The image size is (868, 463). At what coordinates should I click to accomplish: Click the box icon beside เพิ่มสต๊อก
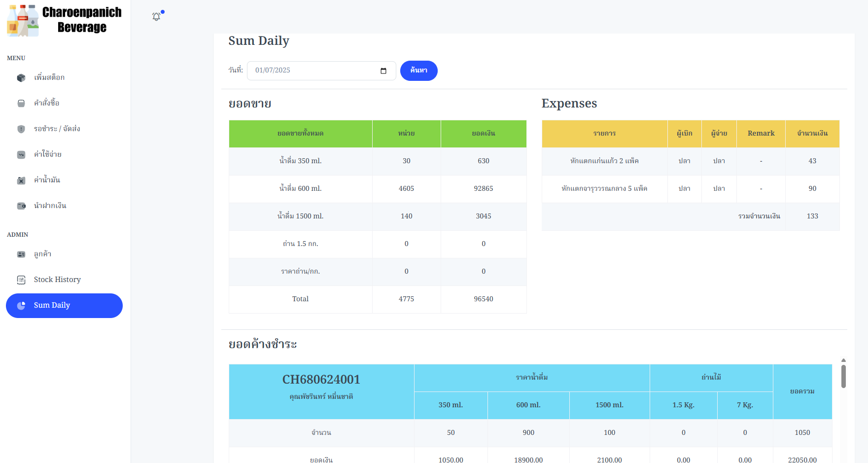[21, 78]
